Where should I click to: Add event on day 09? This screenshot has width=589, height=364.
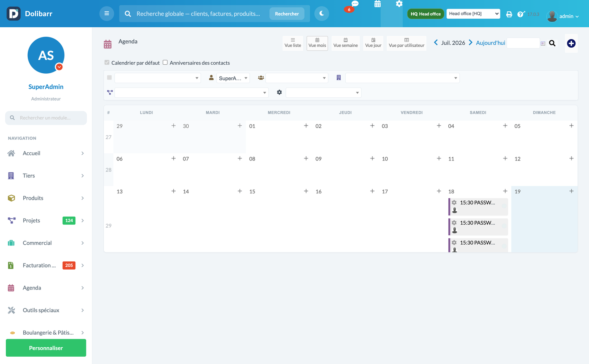372,158
